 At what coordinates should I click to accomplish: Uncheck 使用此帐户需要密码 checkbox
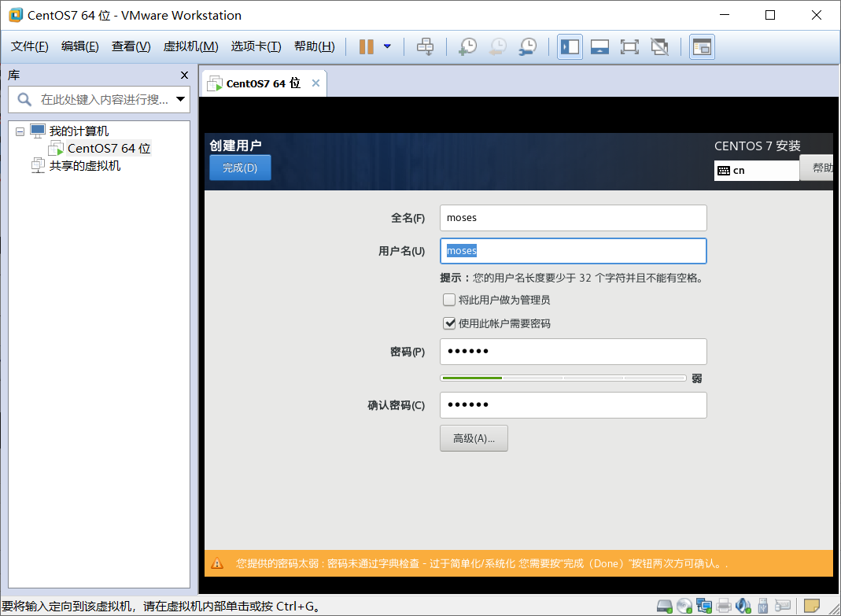[x=449, y=323]
